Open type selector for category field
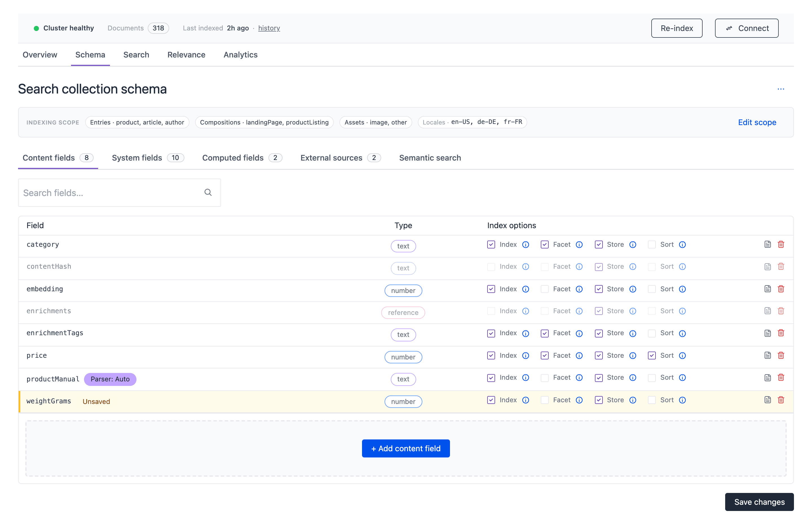 coord(403,246)
